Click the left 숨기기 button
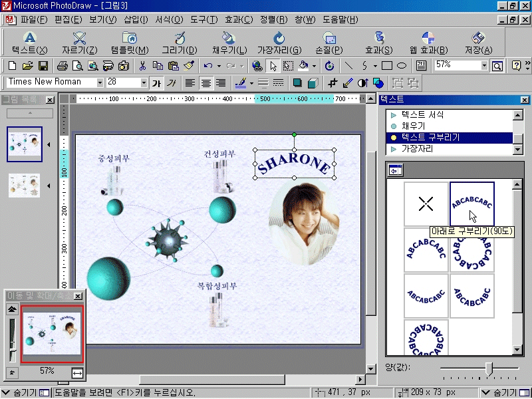This screenshot has width=532, height=399. (x=26, y=392)
